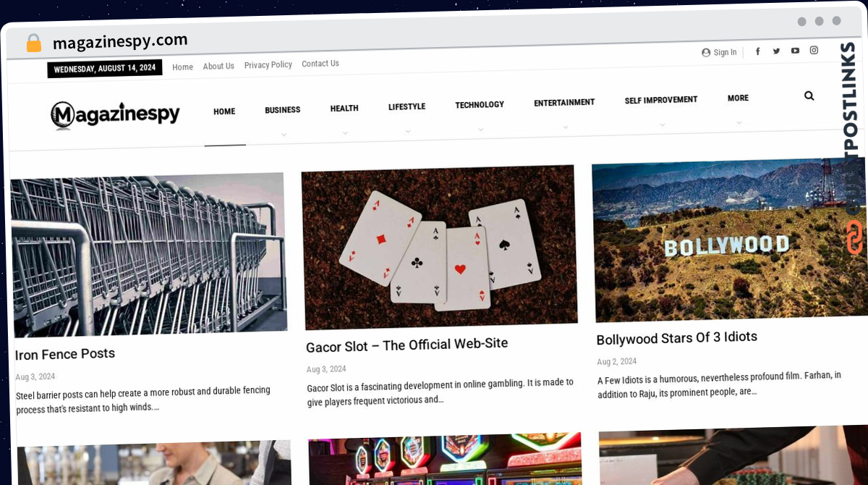Expand the Business menu chevron
Viewport: 868px width, 485px height.
(284, 134)
